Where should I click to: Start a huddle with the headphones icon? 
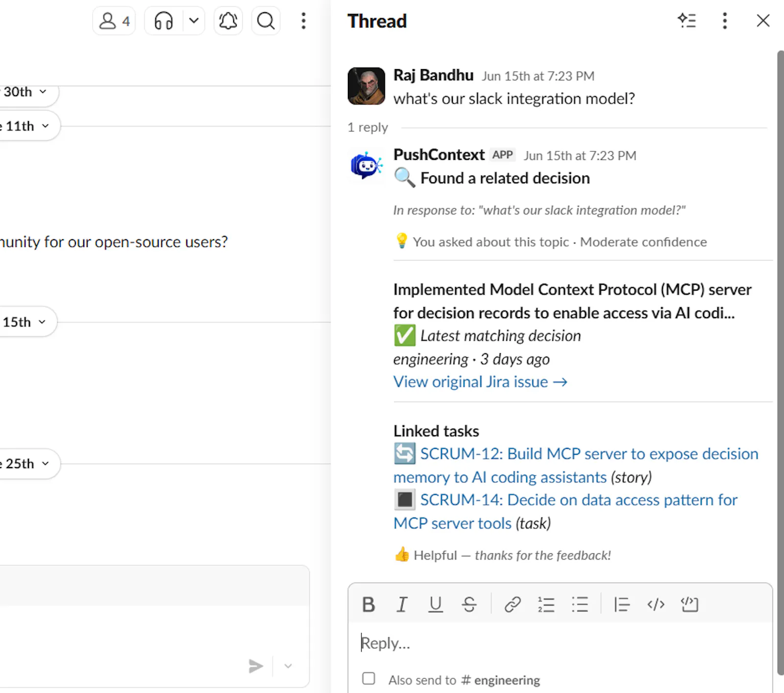[x=164, y=21]
